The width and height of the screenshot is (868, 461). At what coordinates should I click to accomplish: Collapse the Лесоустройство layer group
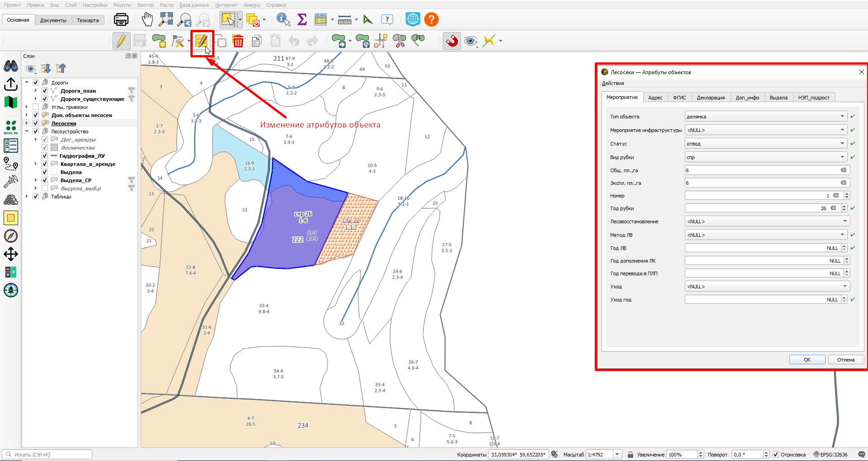click(x=27, y=132)
